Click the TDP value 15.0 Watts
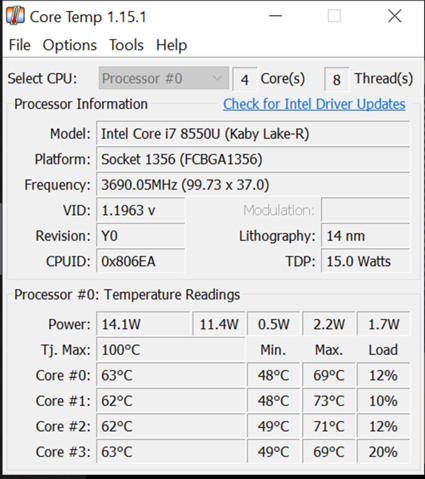This screenshot has width=425, height=479. coord(366,261)
